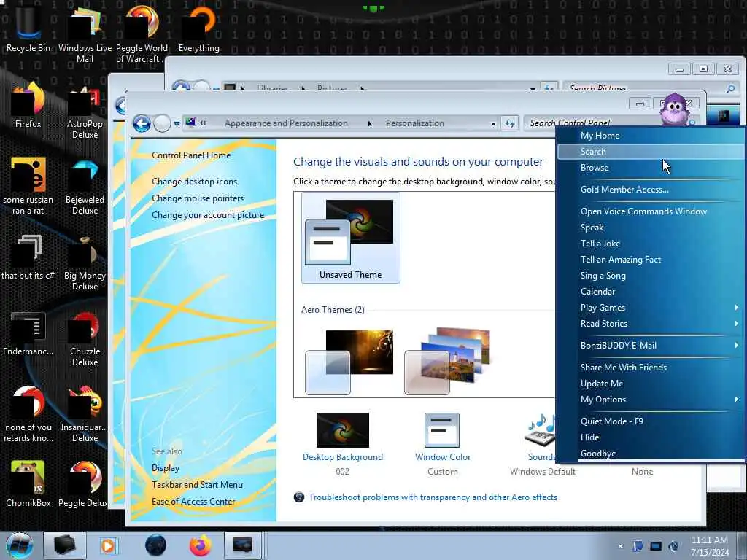Click the purple BonziBUDDY gorilla character
Viewport: 747px width, 560px height.
coord(674,109)
